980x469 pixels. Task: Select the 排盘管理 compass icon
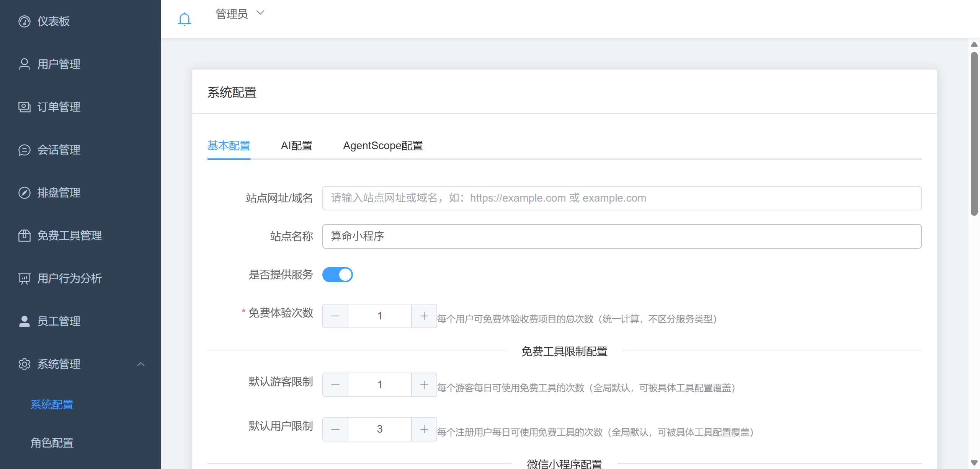pos(24,193)
